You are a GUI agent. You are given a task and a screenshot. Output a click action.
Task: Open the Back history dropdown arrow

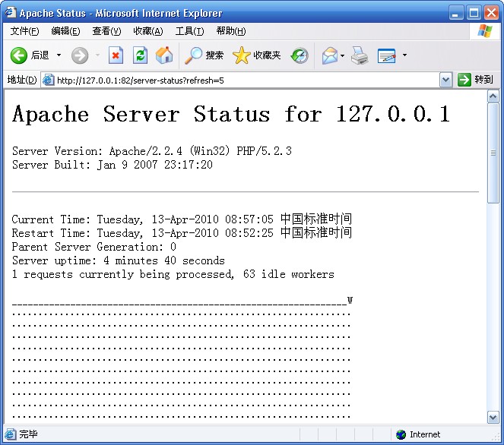pos(59,55)
